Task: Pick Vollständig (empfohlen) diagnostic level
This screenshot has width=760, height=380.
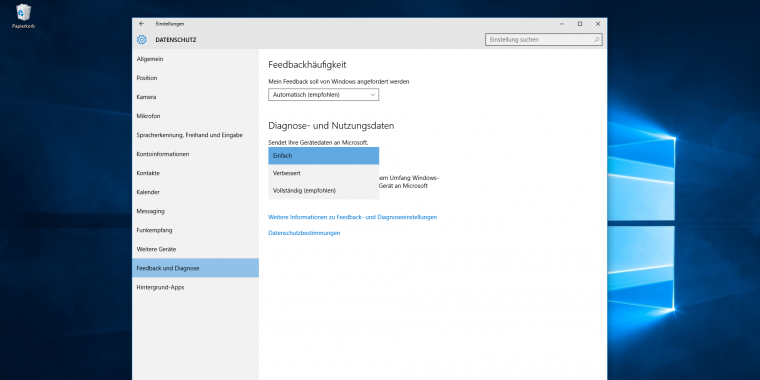Action: pyautogui.click(x=323, y=190)
